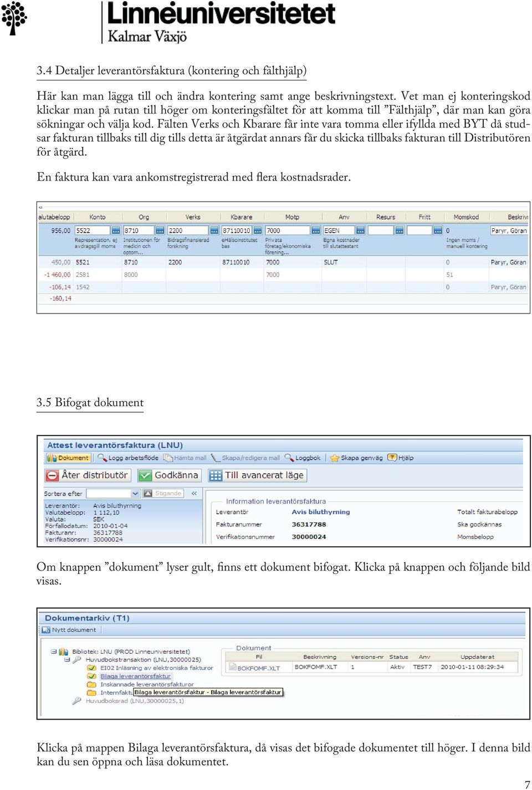532x790 pixels.
Task: Click the Anv input field containing EGEN
Action: pos(339,230)
